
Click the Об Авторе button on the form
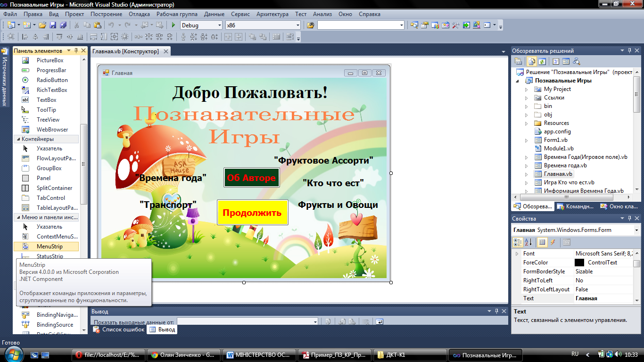click(251, 178)
